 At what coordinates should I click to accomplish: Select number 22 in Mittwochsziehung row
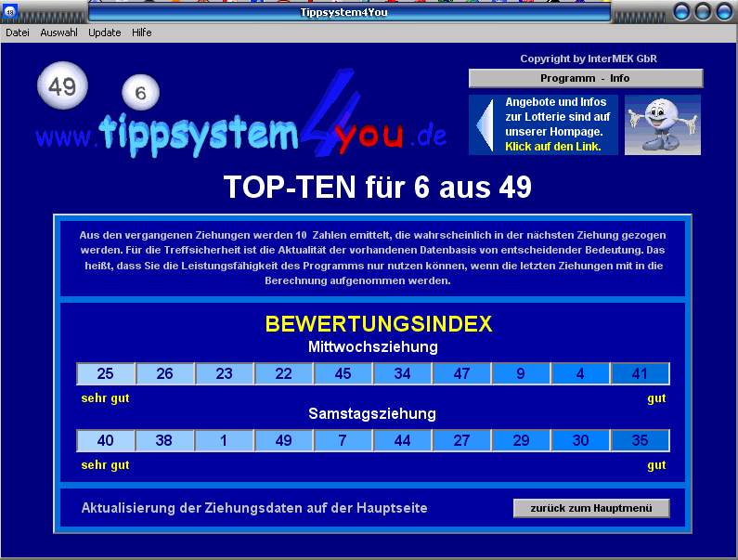pos(284,373)
